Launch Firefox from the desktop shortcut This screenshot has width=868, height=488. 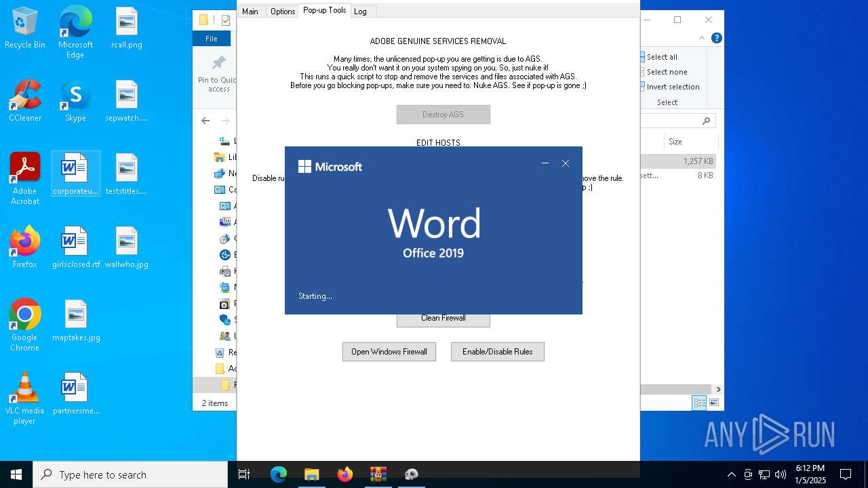coord(25,247)
